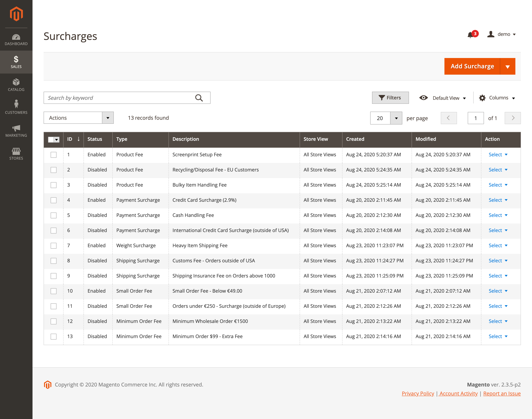The image size is (532, 419).
Task: Click the Search by keyword field
Action: tap(127, 98)
